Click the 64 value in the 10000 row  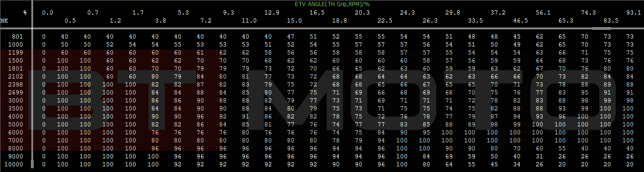449,164
